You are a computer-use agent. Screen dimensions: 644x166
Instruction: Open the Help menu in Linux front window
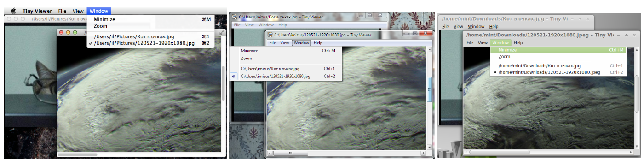(518, 43)
